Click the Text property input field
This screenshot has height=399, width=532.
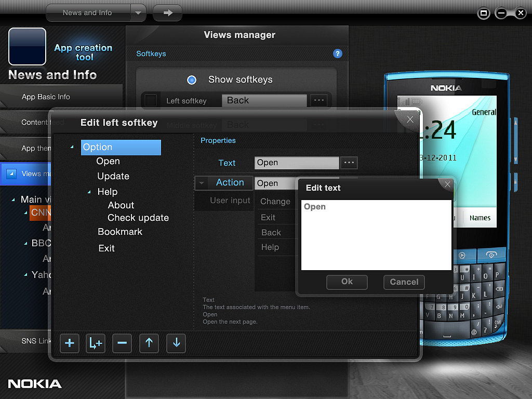coord(297,163)
